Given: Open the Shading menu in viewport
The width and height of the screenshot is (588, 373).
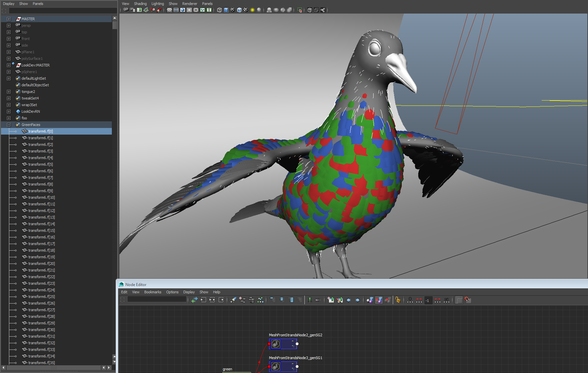Looking at the screenshot, I should tap(140, 4).
